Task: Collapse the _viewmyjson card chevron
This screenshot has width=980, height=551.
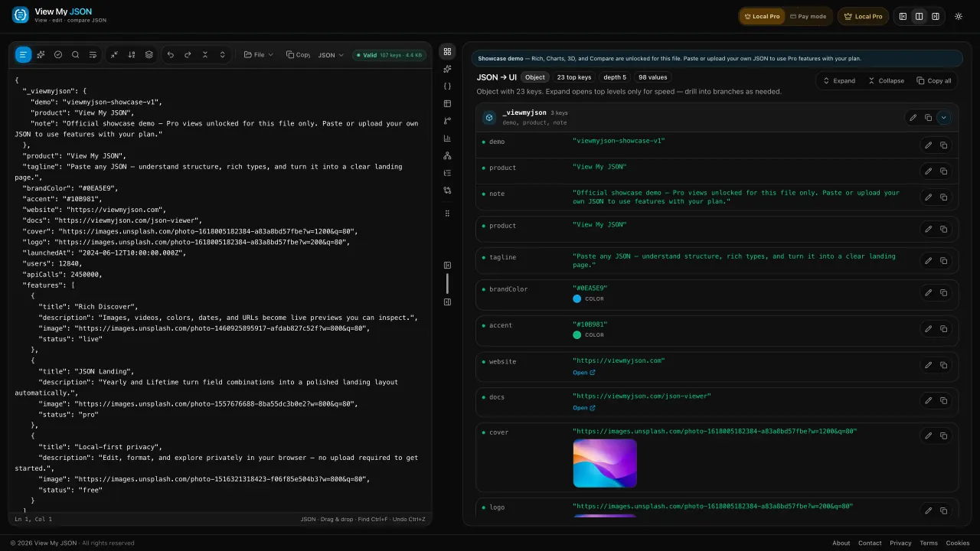Action: point(944,118)
